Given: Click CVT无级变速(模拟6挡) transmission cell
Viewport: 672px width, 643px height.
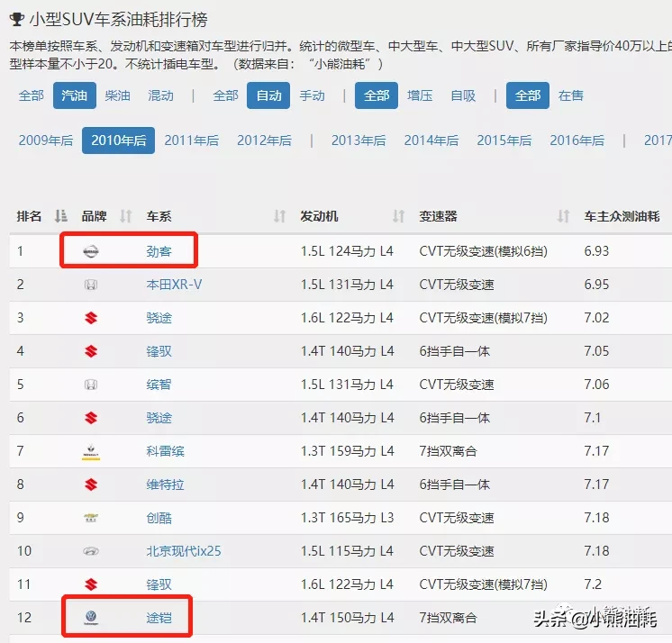Looking at the screenshot, I should [x=484, y=251].
